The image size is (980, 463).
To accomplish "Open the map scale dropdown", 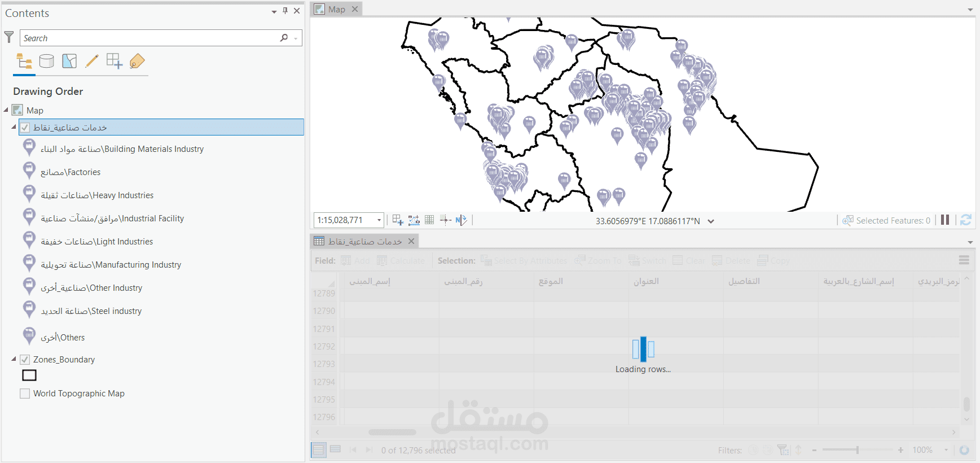I will tap(379, 220).
